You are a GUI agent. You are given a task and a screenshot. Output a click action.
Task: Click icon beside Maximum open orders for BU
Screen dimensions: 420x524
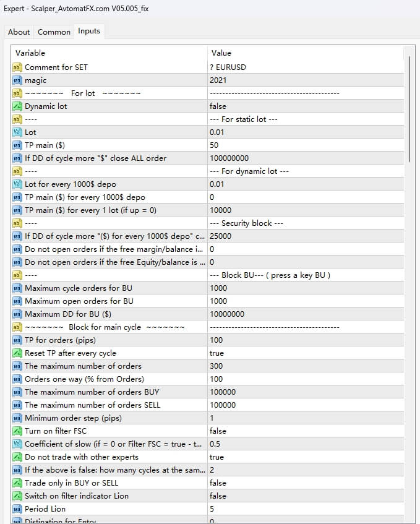[x=17, y=301]
